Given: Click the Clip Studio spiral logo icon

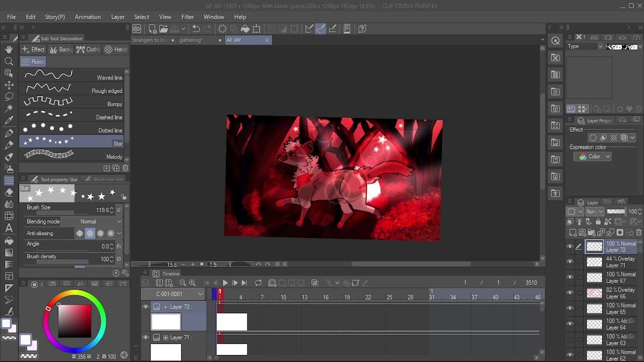Looking at the screenshot, I should pos(137,29).
